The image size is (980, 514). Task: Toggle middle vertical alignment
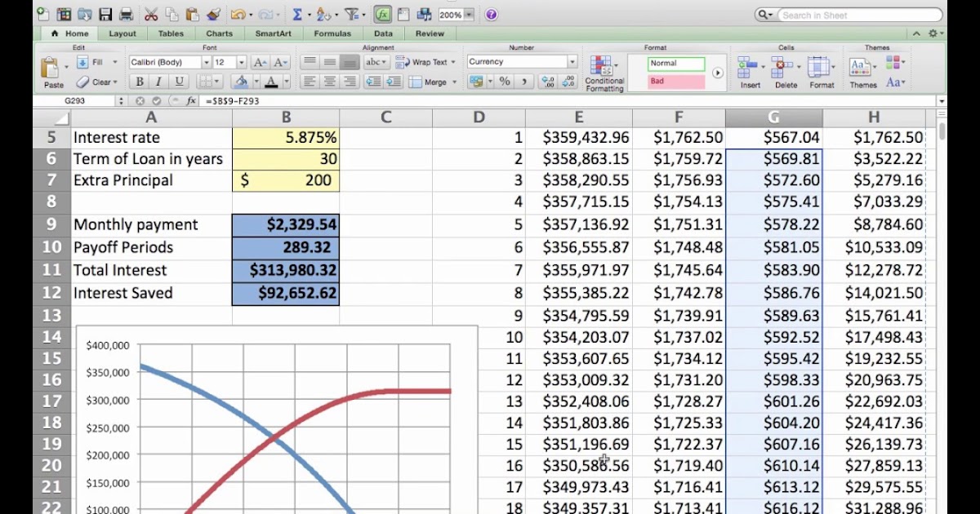click(330, 62)
